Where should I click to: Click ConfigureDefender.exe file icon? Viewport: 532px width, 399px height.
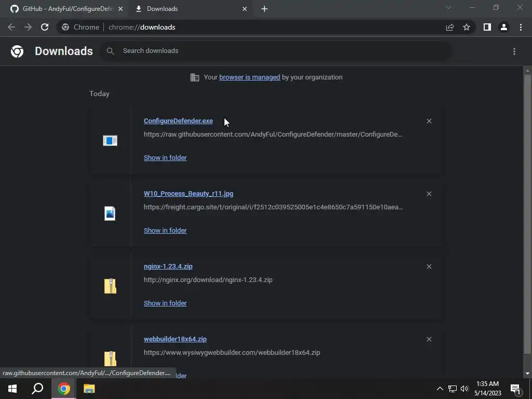pos(110,140)
